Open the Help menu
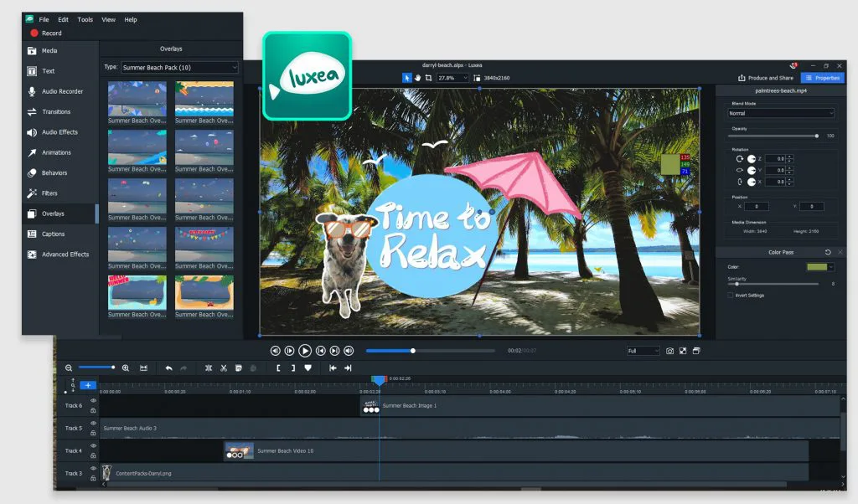This screenshot has width=858, height=504. [x=130, y=20]
